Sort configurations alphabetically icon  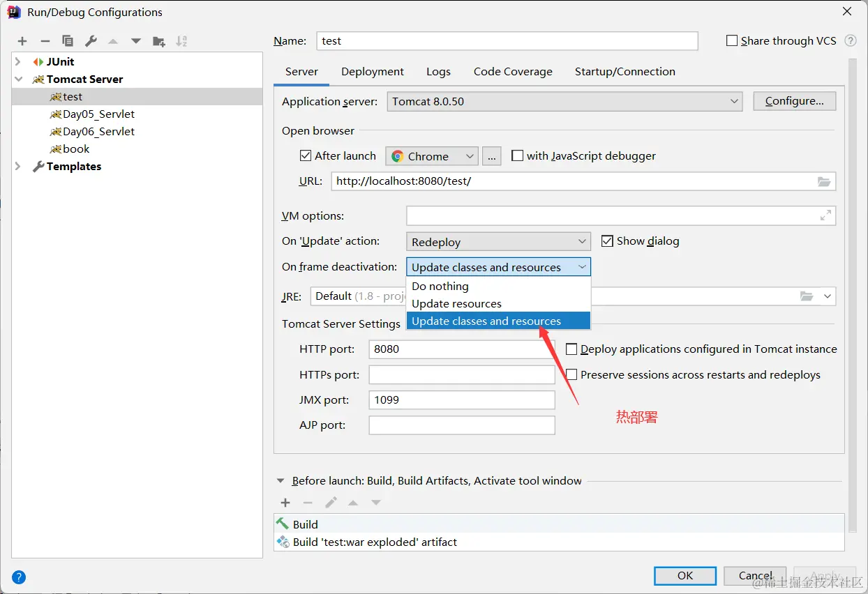[x=181, y=41]
